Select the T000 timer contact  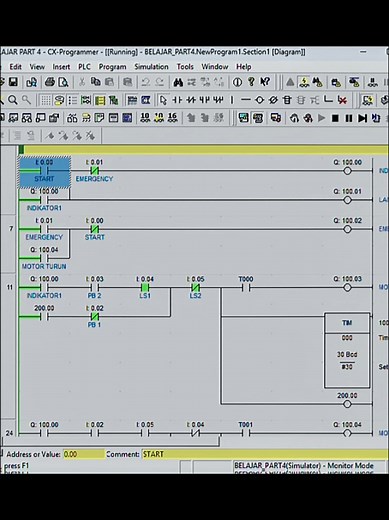click(246, 287)
